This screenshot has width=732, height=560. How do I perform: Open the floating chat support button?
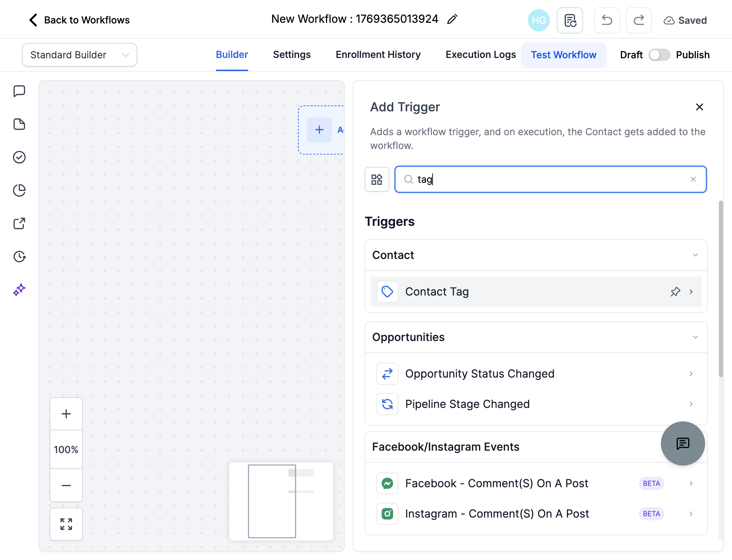[x=683, y=443]
